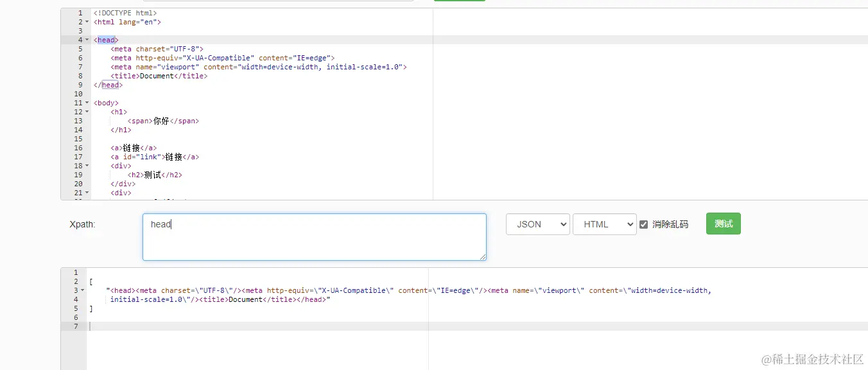Click the opening bracket in result editor
The image size is (868, 370).
click(x=91, y=281)
